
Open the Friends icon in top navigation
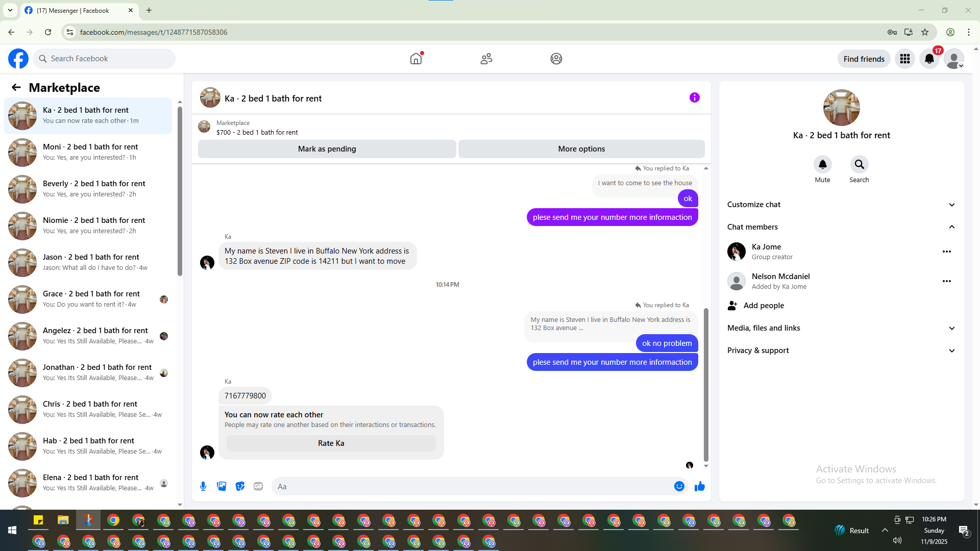coord(486,59)
